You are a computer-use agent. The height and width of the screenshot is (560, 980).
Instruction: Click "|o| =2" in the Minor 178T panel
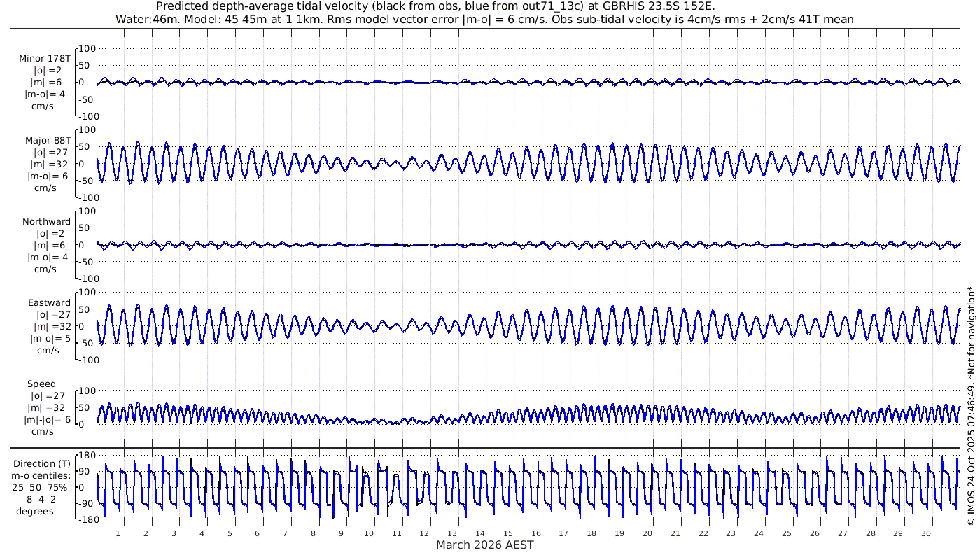pyautogui.click(x=48, y=70)
